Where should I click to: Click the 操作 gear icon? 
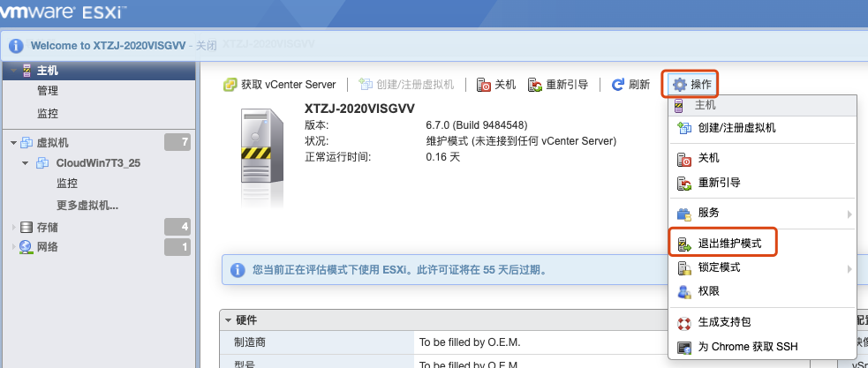point(680,85)
